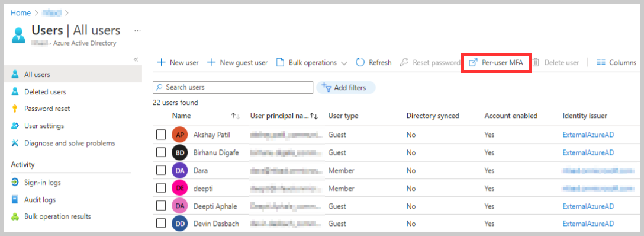644x236 pixels.
Task: Tick the checkbox next to Dara
Action: point(161,170)
